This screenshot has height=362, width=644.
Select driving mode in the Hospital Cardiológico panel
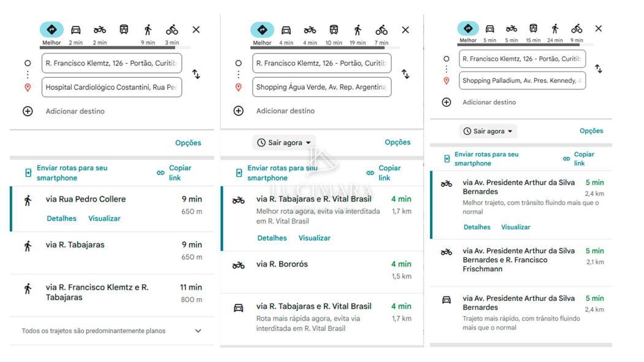tap(75, 30)
